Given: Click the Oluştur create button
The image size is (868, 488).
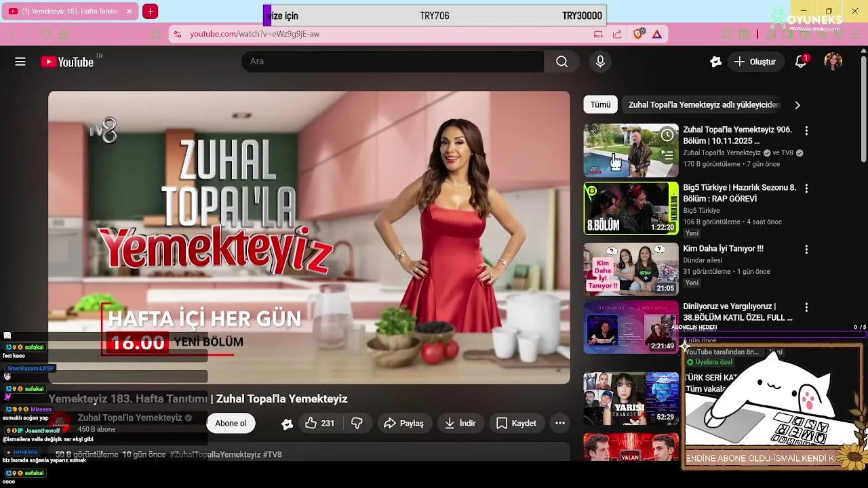Looking at the screenshot, I should tap(755, 62).
